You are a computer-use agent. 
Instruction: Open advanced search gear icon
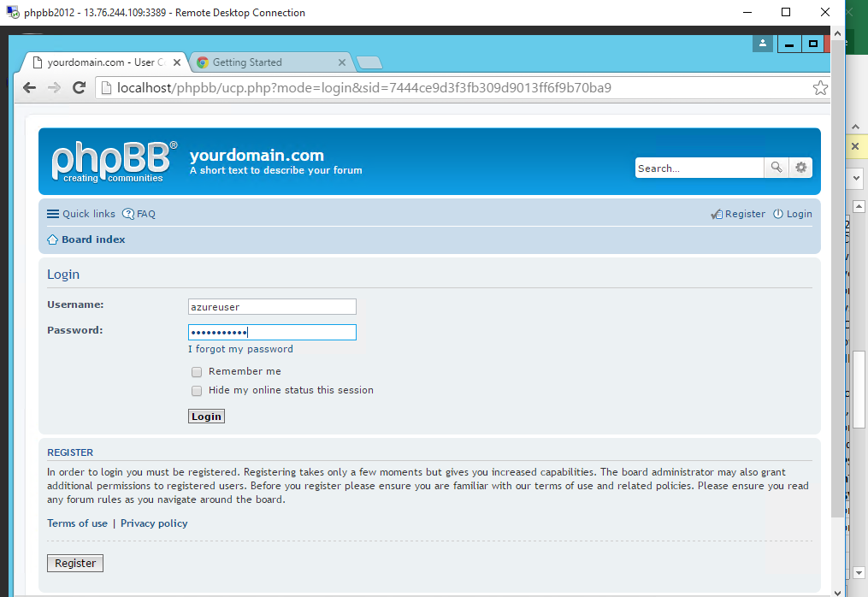[x=800, y=168]
